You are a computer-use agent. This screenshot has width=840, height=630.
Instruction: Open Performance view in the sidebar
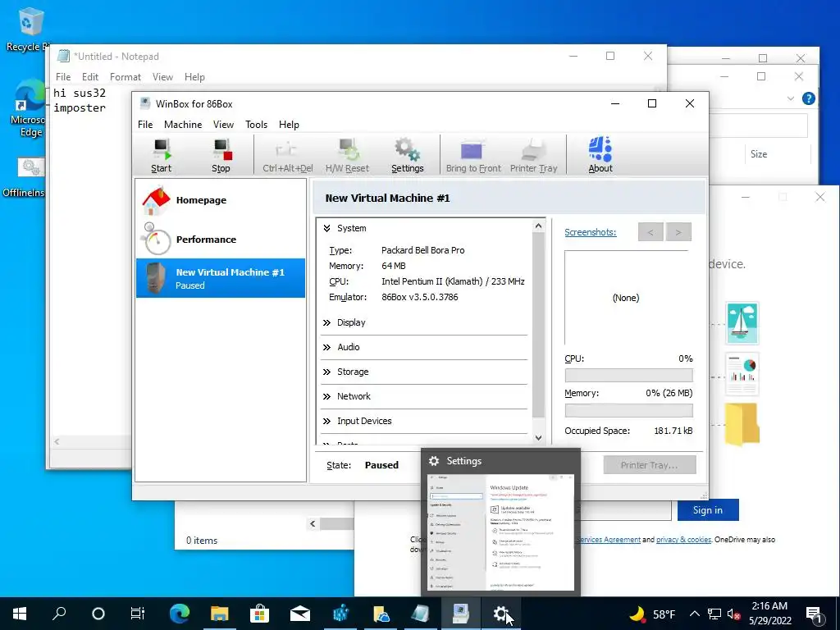220,239
